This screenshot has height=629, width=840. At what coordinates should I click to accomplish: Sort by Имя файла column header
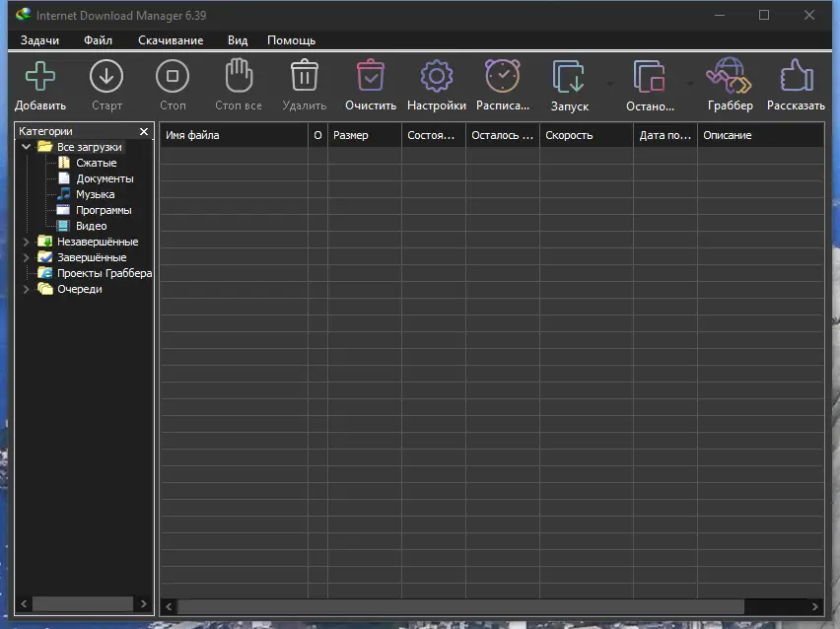pyautogui.click(x=234, y=135)
